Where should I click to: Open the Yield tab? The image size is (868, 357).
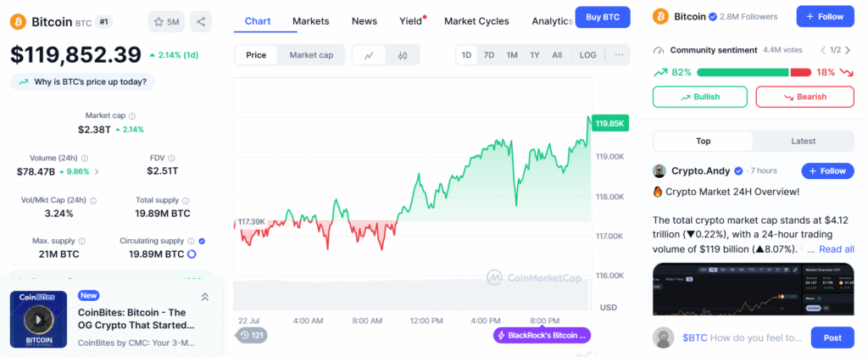click(411, 21)
